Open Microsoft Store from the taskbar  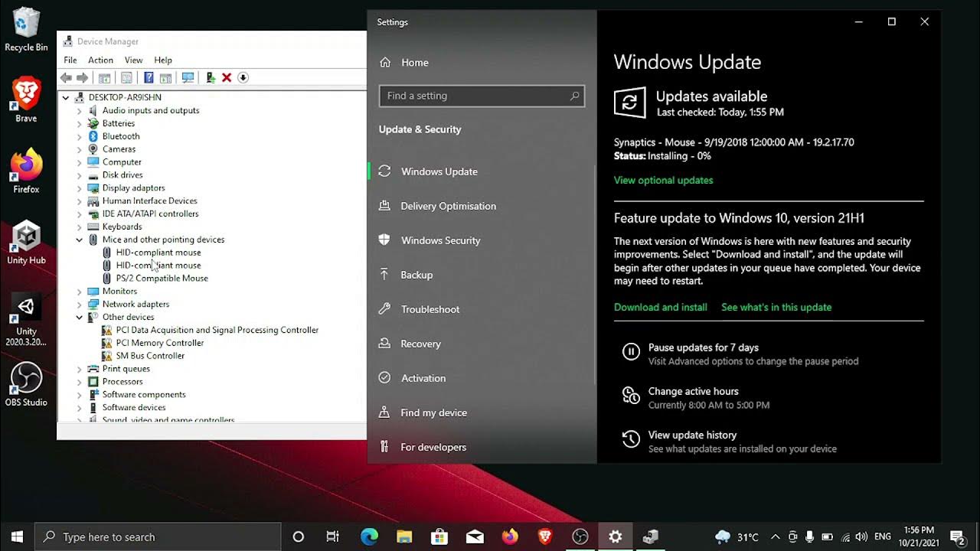click(439, 536)
